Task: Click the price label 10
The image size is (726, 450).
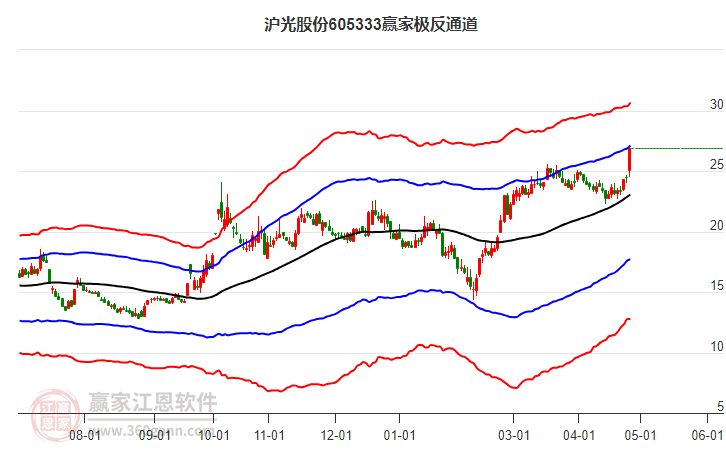Action: [x=717, y=346]
